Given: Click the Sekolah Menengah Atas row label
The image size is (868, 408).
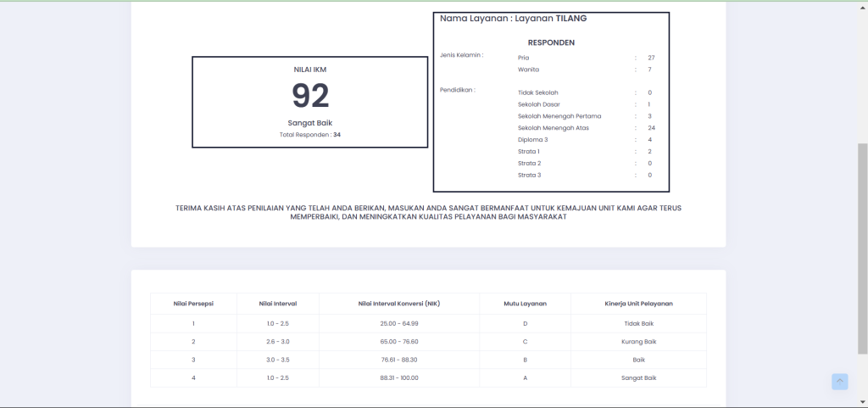Looking at the screenshot, I should pyautogui.click(x=553, y=128).
